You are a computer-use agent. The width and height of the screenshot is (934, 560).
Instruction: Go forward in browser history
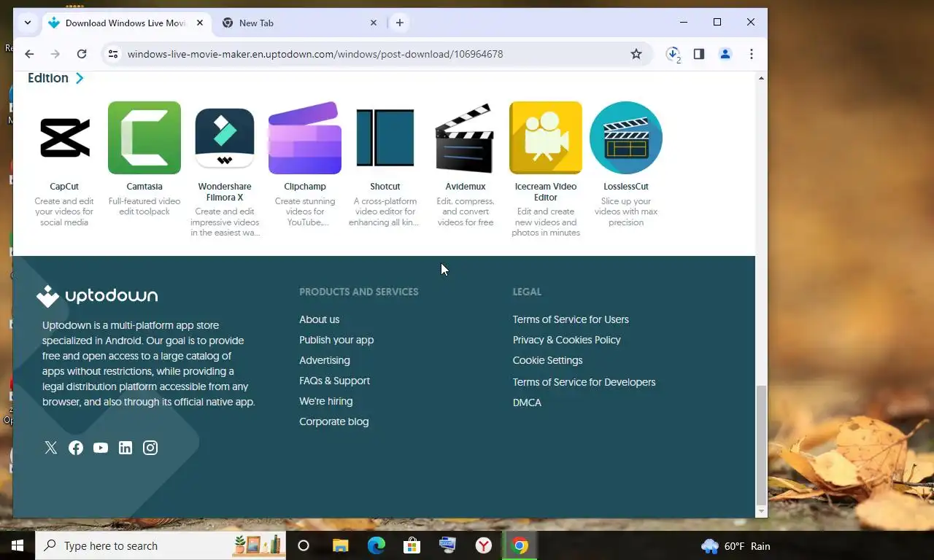tap(55, 54)
